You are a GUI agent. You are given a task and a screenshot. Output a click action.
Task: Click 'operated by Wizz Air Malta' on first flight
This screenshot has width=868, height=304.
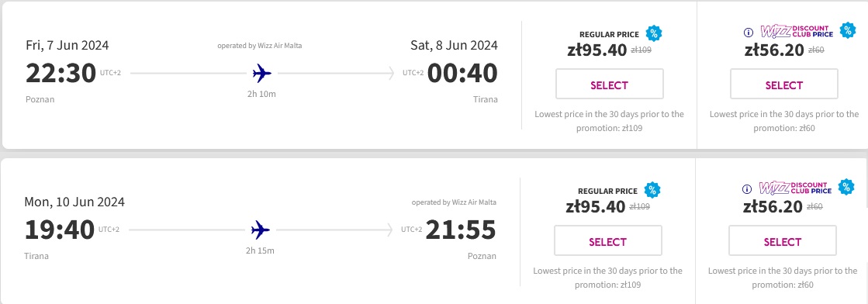(260, 46)
